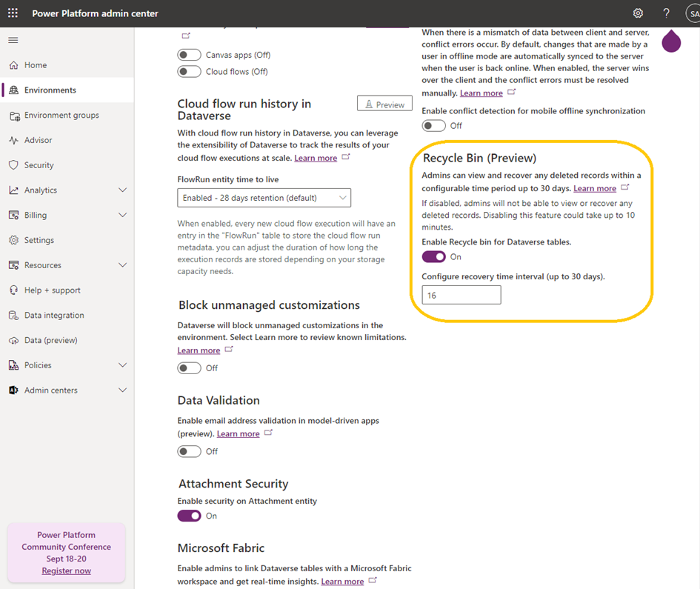Click external link icon beside Cloud flow Learn more
Viewport: 700px width, 589px height.
[346, 157]
